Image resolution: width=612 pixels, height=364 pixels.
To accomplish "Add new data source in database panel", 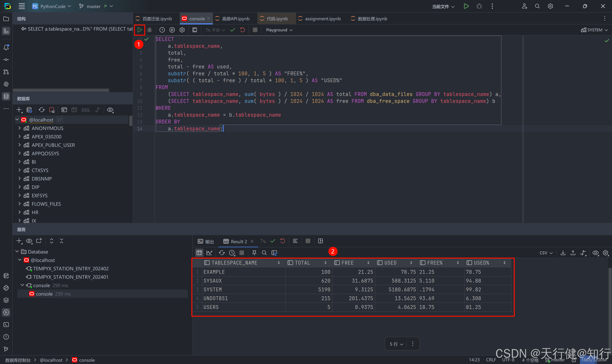I will pyautogui.click(x=19, y=110).
